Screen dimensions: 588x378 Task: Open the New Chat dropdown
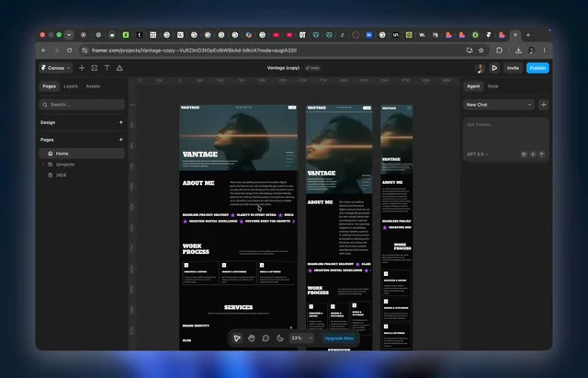(499, 105)
